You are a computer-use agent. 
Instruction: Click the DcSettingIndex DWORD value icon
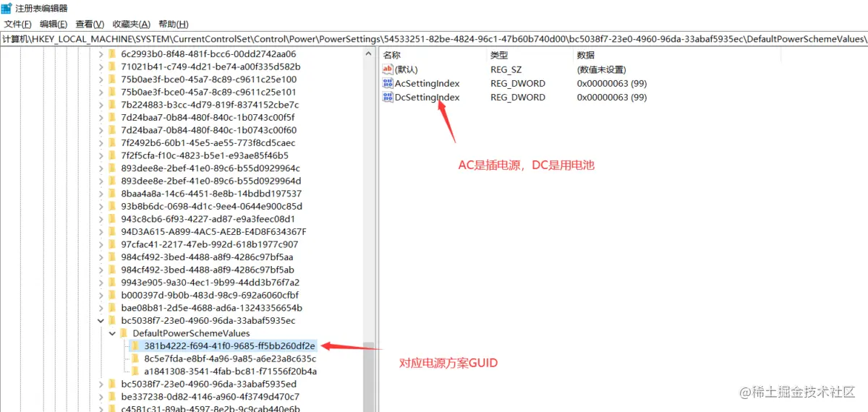pyautogui.click(x=388, y=97)
